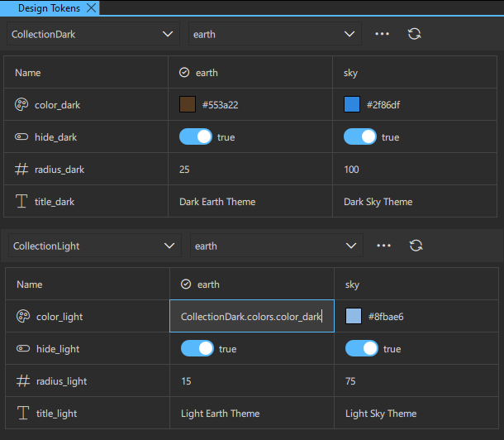Viewport: 504px width, 440px height.
Task: Click the sky column header in CollectionDark
Action: click(351, 73)
